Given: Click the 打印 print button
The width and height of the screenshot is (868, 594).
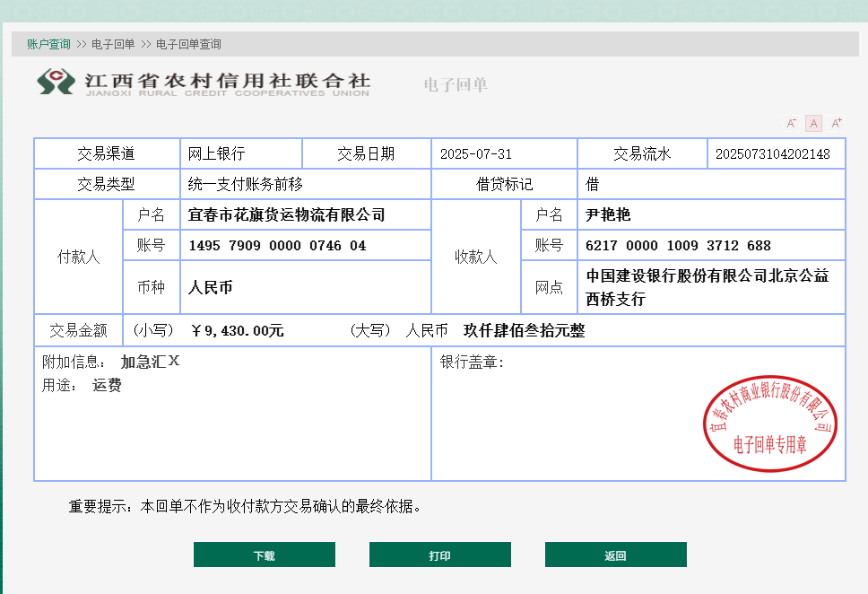Looking at the screenshot, I should pyautogui.click(x=440, y=555).
